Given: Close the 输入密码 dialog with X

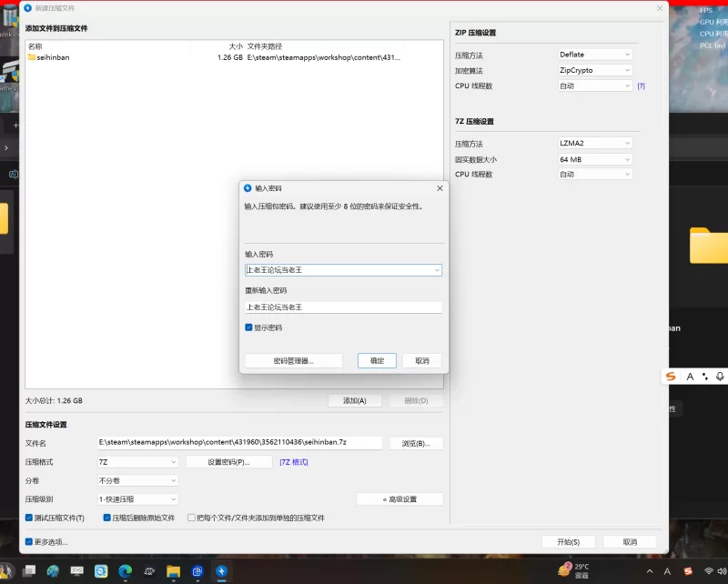Looking at the screenshot, I should click(x=440, y=188).
